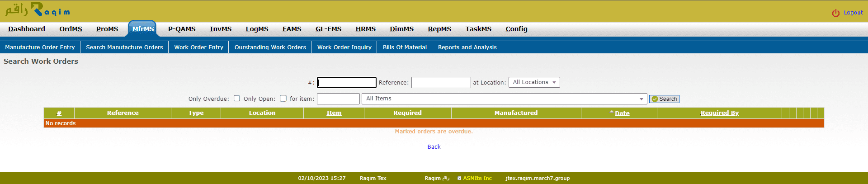Toggle the Only Overdue checkbox
The width and height of the screenshot is (868, 184).
pyautogui.click(x=237, y=99)
